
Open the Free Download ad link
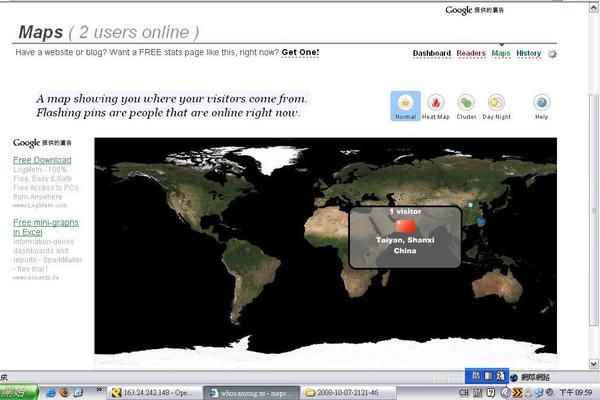(x=42, y=160)
